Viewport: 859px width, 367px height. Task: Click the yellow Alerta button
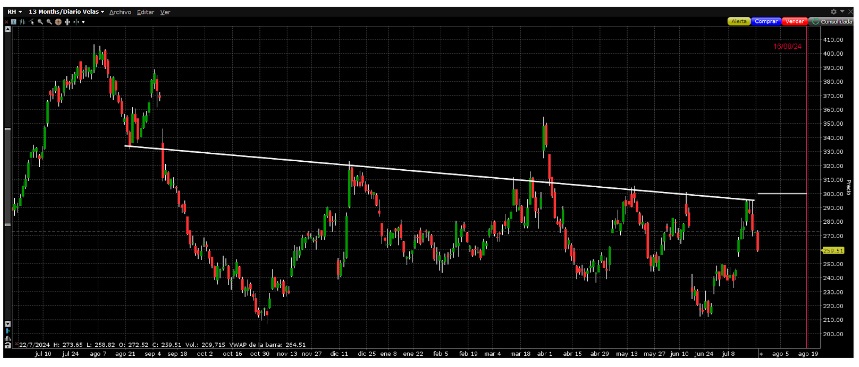(x=738, y=21)
